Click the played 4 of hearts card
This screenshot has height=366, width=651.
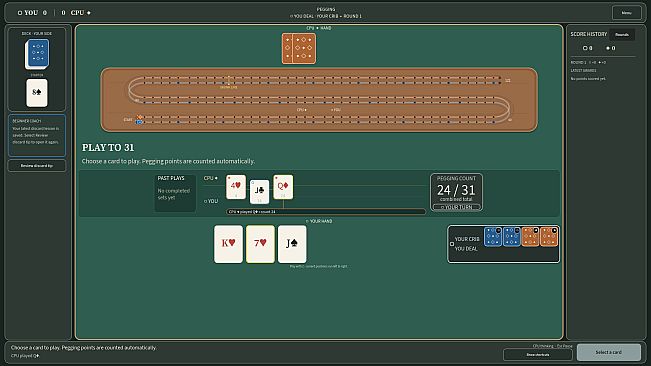(236, 187)
